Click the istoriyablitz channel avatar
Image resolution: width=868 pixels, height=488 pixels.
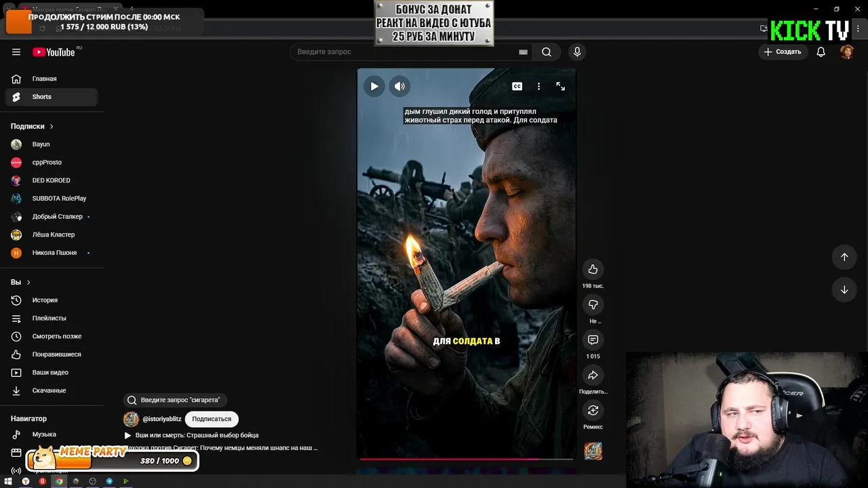[x=131, y=419]
